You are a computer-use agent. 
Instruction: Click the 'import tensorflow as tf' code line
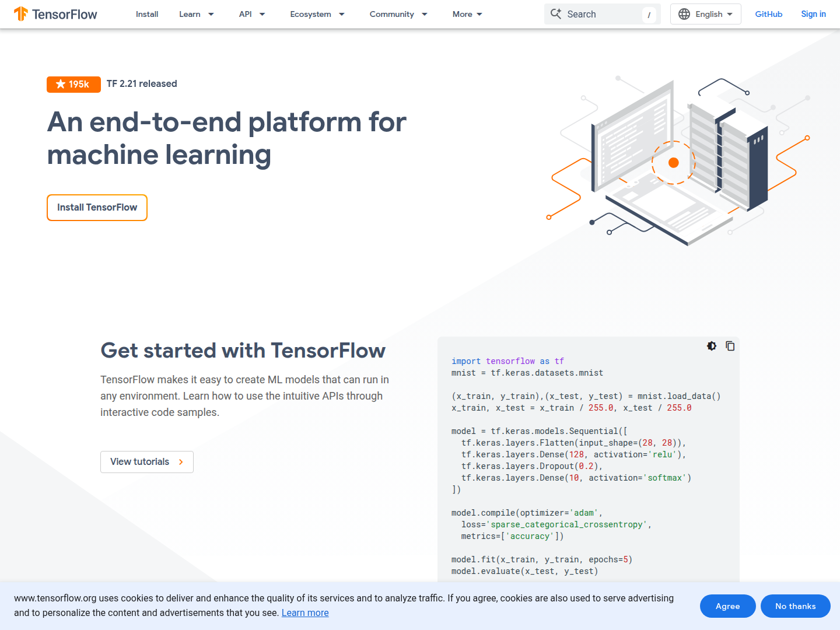coord(508,361)
